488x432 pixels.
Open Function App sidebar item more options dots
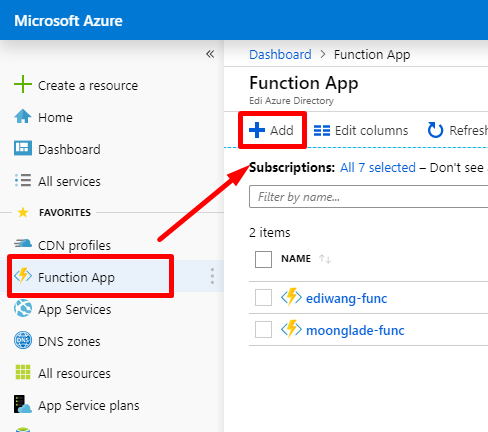pyautogui.click(x=212, y=276)
